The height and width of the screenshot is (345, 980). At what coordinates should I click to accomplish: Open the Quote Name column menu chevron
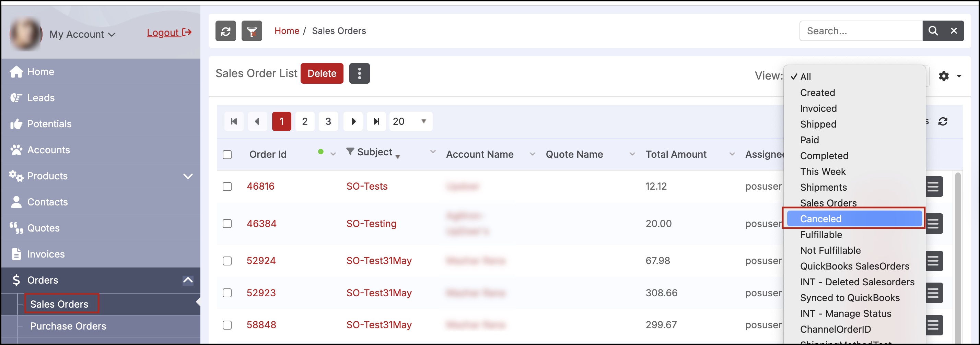tap(632, 154)
